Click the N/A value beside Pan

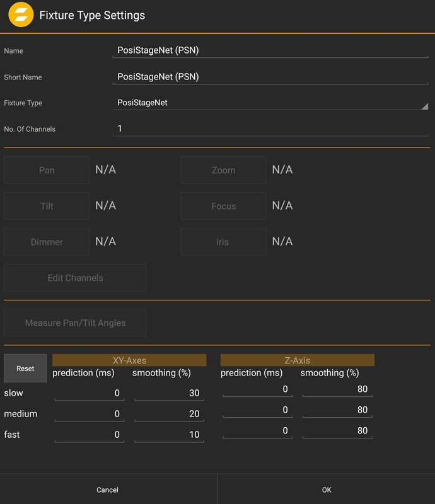point(105,169)
